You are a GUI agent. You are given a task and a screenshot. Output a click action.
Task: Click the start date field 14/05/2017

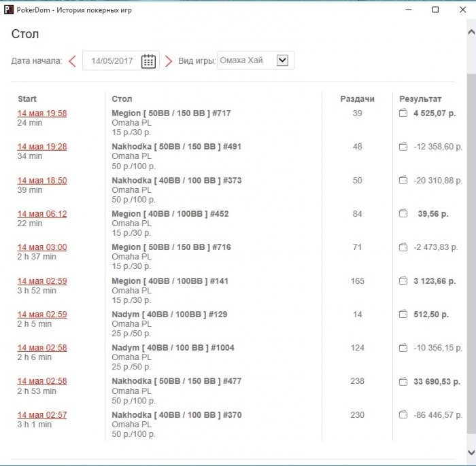tap(112, 61)
